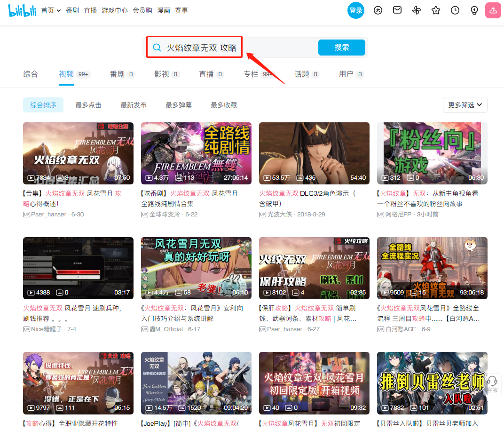Open uploader Nice糖罐子 profile
This screenshot has height=430, width=504.
(x=47, y=329)
